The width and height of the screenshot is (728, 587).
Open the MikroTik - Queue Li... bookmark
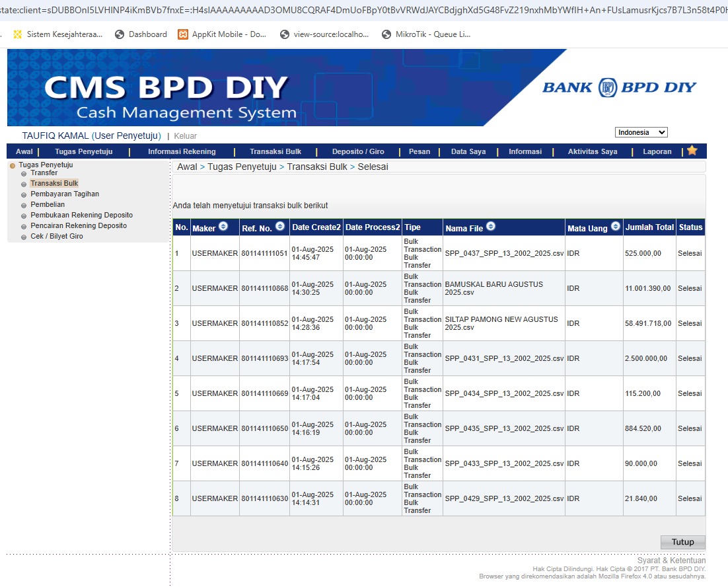[425, 34]
